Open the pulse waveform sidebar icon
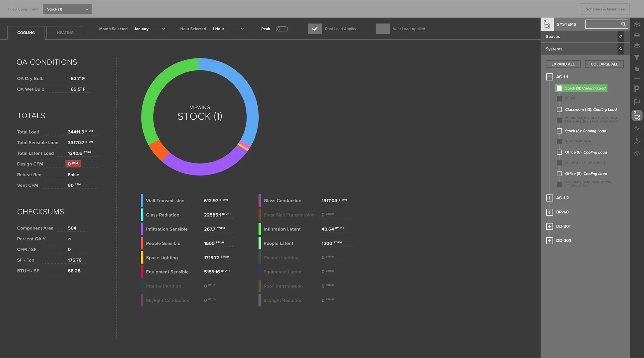 (x=637, y=128)
